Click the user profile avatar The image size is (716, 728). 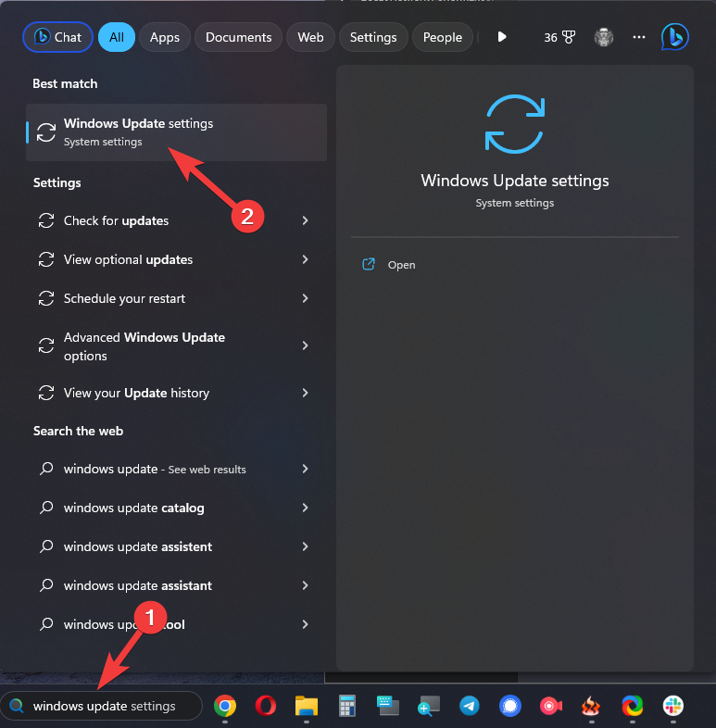pyautogui.click(x=604, y=37)
